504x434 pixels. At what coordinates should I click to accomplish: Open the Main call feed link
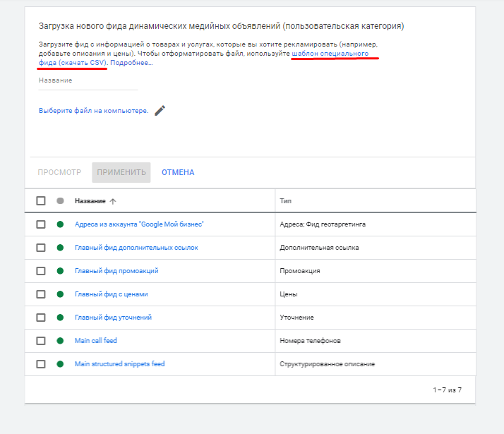96,341
